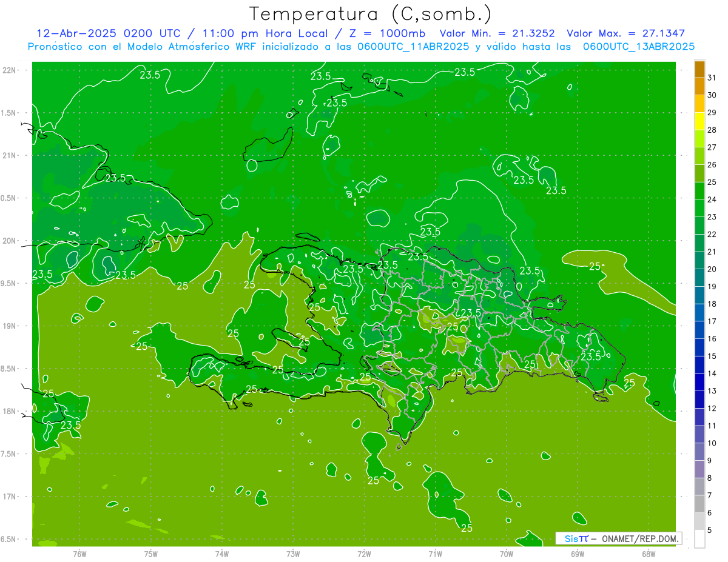The image size is (728, 562).
Task: Pick the yellow swatch between legend 28 and 29
Action: [x=699, y=121]
